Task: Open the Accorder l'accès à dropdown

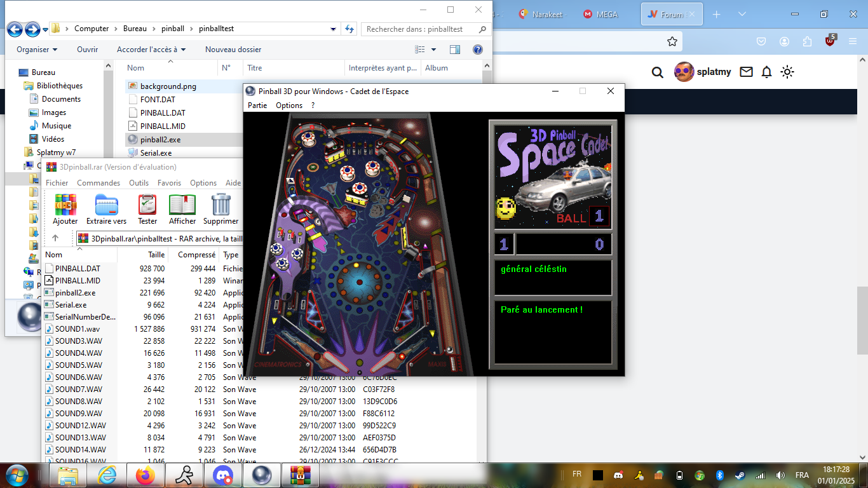Action: (x=151, y=50)
